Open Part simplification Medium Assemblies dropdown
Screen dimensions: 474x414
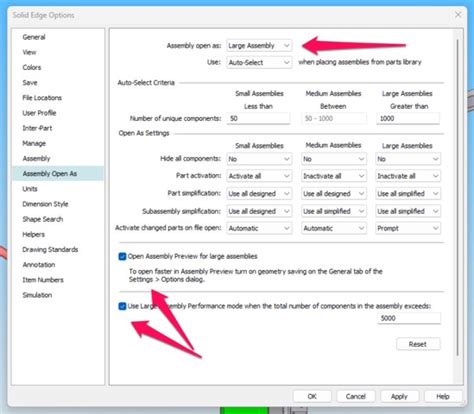point(334,194)
